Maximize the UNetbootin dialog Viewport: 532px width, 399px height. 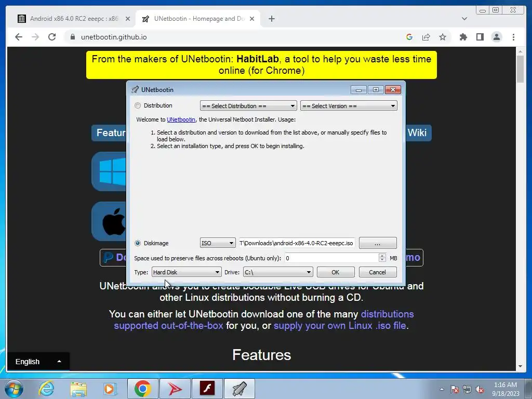(376, 89)
